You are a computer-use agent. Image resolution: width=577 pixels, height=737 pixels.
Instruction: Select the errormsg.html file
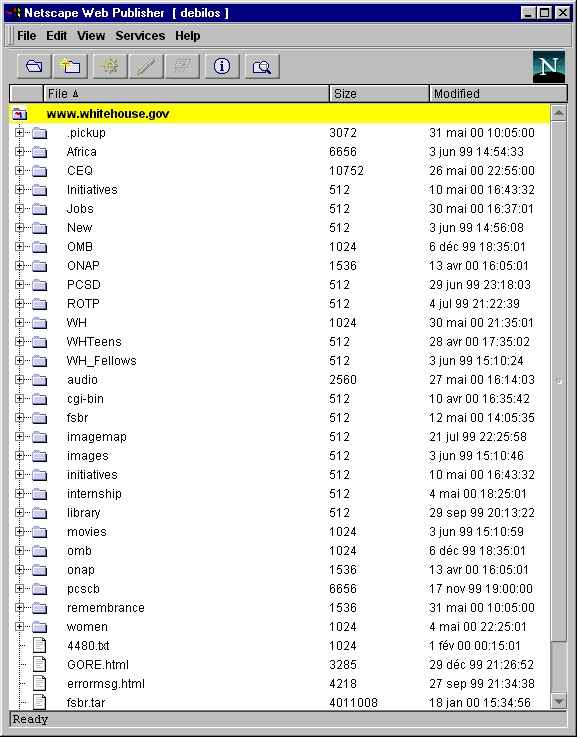(x=106, y=683)
